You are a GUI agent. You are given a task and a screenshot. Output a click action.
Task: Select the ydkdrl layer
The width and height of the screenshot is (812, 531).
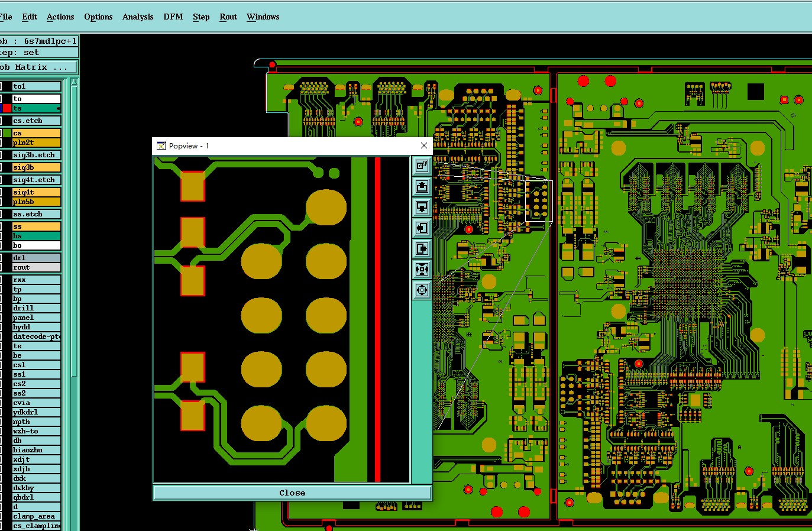point(36,412)
